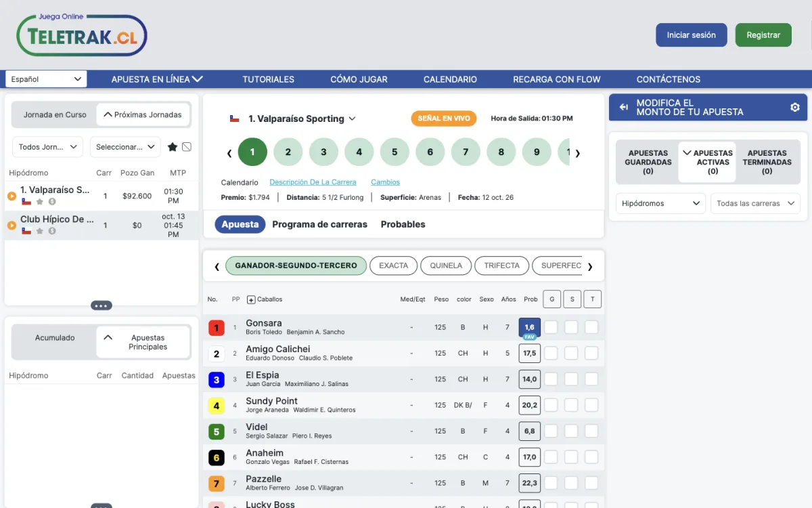Screen dimensions: 812x508
Task: Open Tutoriales in navigation bar
Action: click(269, 79)
